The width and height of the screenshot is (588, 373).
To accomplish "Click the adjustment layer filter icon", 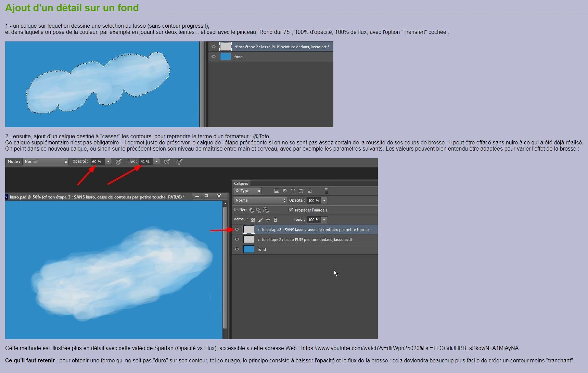I will (284, 191).
